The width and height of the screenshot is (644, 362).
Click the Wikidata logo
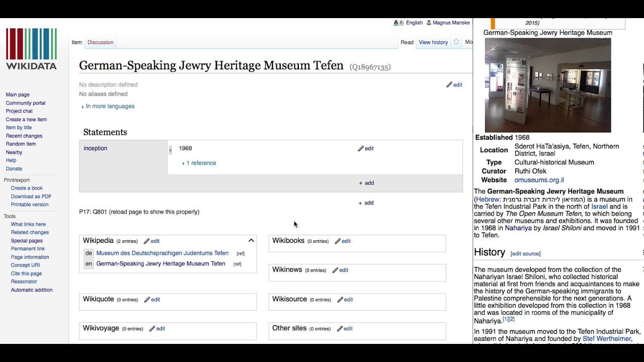[x=31, y=49]
